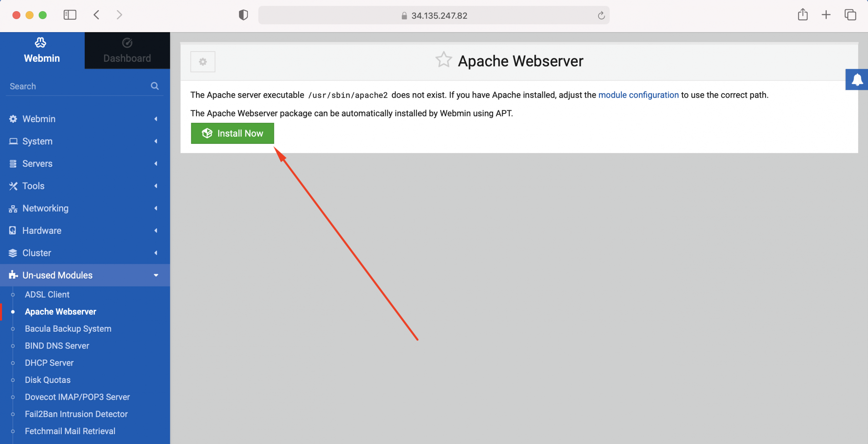Image resolution: width=868 pixels, height=444 pixels.
Task: Open the ADSL Client module
Action: 47,294
